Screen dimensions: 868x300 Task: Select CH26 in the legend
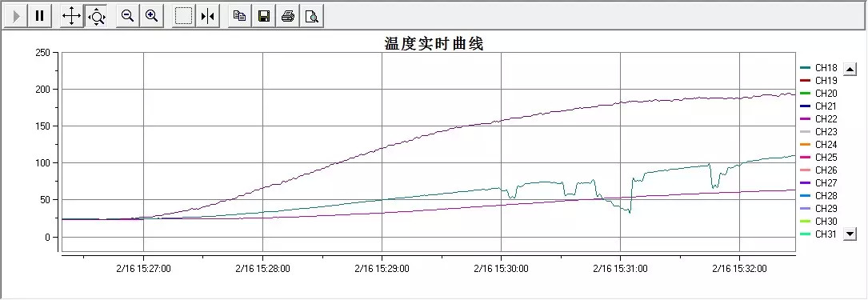click(819, 170)
